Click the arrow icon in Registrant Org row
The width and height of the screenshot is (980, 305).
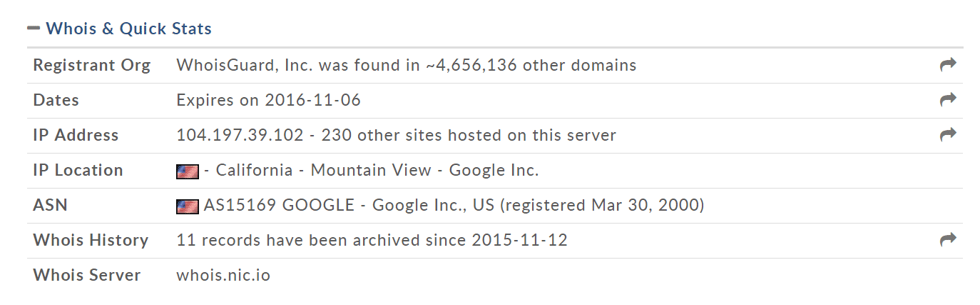point(947,65)
